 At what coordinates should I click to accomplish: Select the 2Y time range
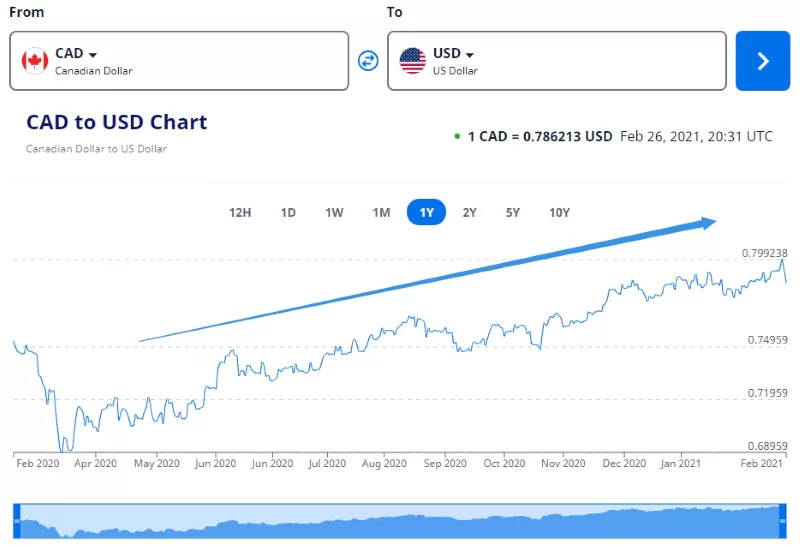469,212
